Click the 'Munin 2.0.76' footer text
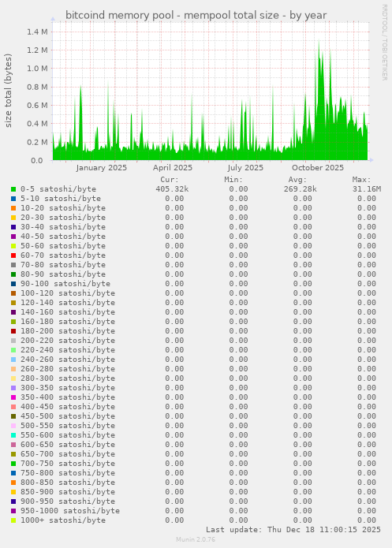The height and width of the screenshot is (548, 392). click(196, 539)
